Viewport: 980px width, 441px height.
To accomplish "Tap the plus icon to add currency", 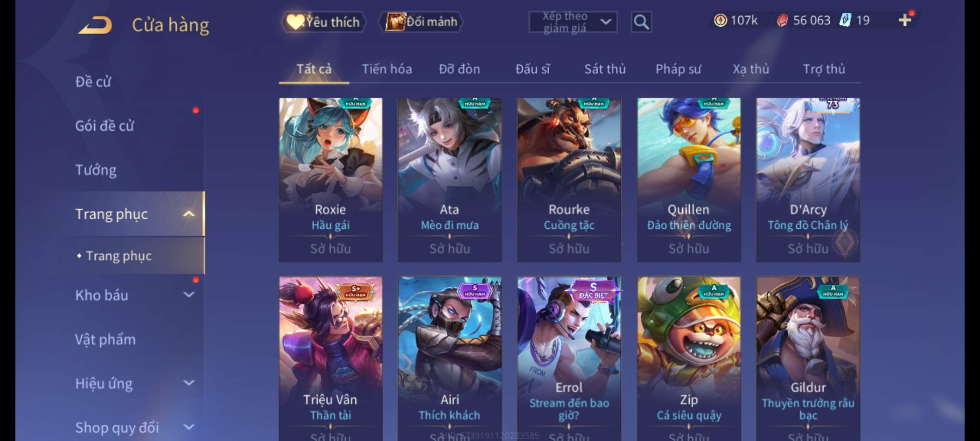I will (x=905, y=20).
